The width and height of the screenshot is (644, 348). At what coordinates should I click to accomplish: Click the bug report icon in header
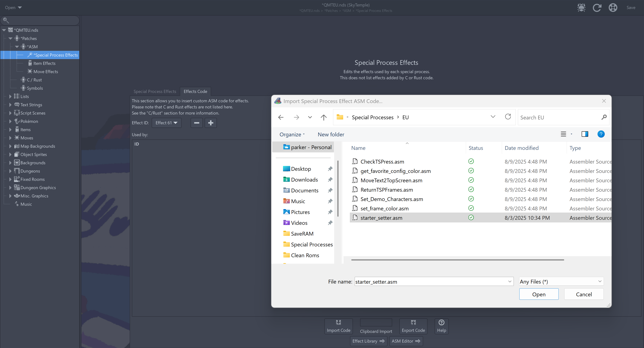tap(581, 8)
